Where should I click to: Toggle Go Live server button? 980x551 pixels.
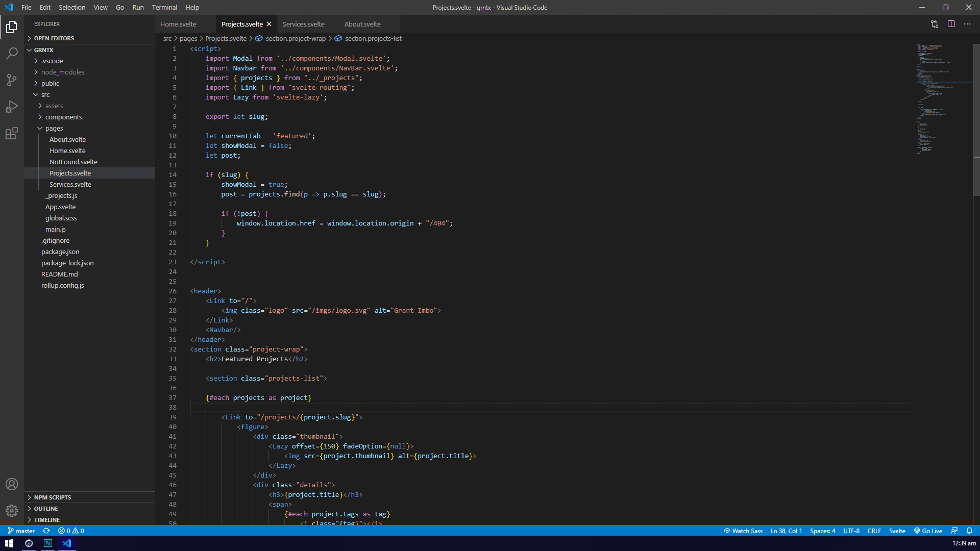(x=928, y=531)
